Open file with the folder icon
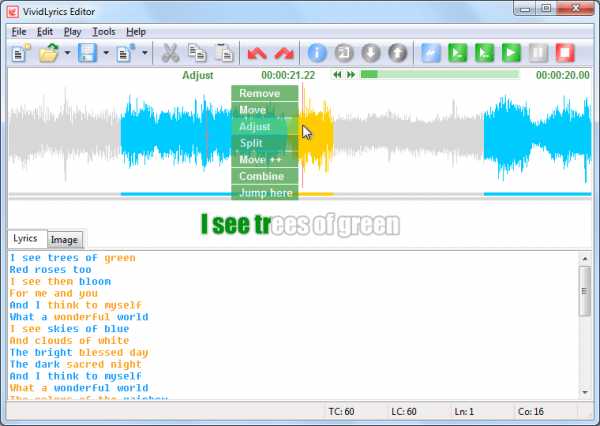Screen dimensions: 600x426 pyautogui.click(x=49, y=53)
